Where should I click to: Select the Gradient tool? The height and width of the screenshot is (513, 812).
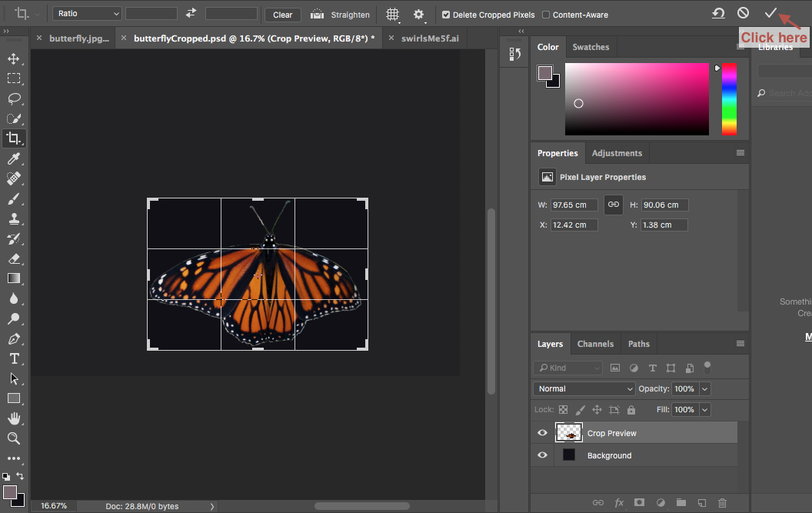14,278
